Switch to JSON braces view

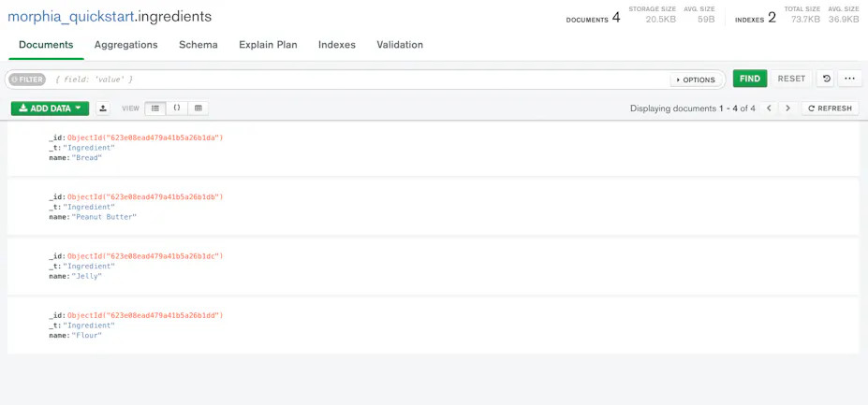click(177, 108)
